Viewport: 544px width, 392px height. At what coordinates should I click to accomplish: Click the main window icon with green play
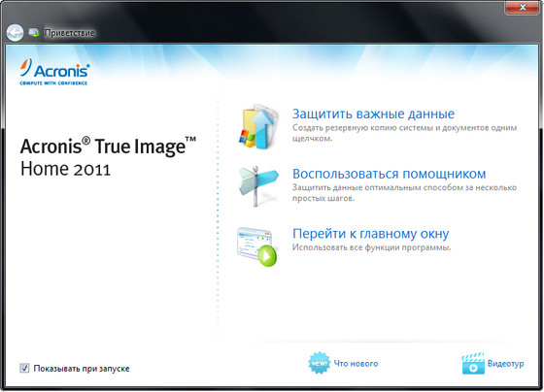[257, 246]
